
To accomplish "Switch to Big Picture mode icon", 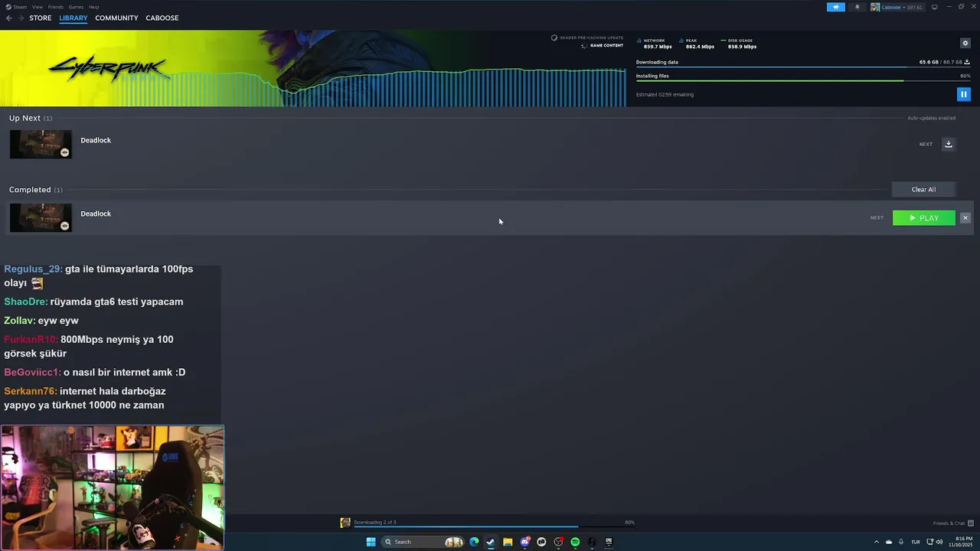I will pyautogui.click(x=934, y=7).
